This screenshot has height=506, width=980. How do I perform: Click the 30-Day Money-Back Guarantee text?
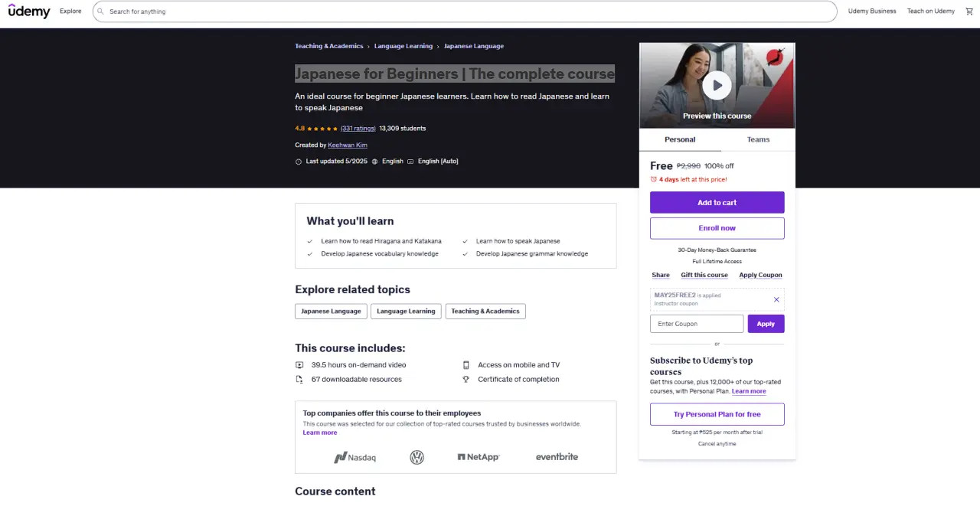(717, 250)
